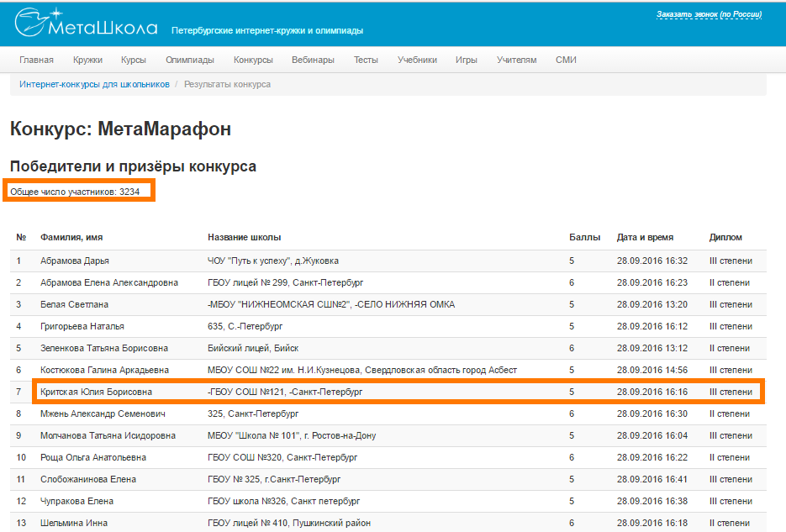This screenshot has width=786, height=532.
Task: Click date cell 28.09.2016 16:32
Action: tap(652, 261)
